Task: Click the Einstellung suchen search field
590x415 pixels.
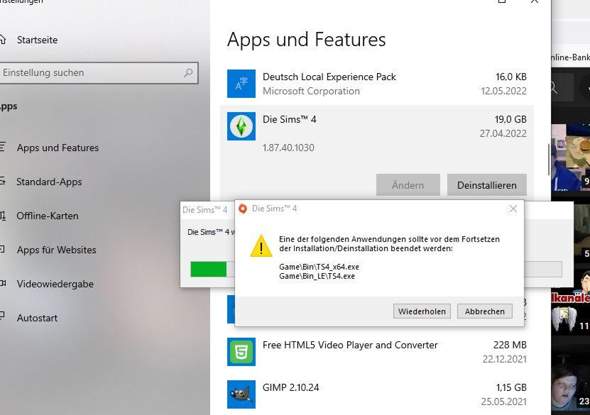Action: [98, 73]
